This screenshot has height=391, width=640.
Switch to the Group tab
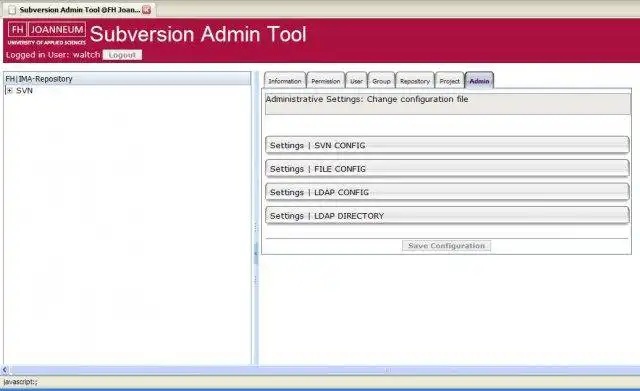[x=381, y=81]
